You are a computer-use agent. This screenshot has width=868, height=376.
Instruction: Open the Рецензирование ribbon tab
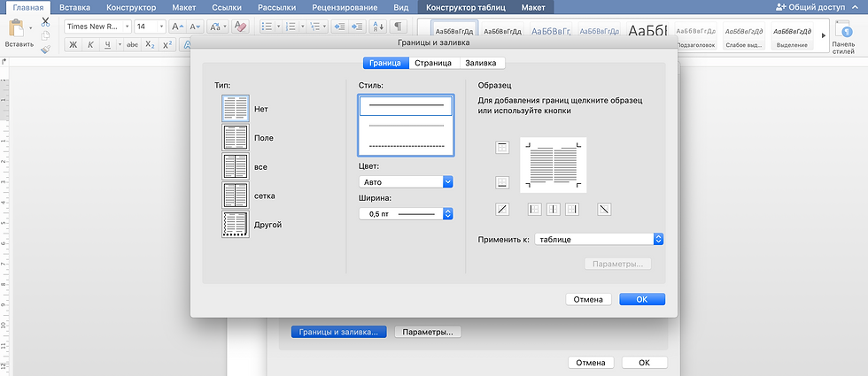(345, 8)
